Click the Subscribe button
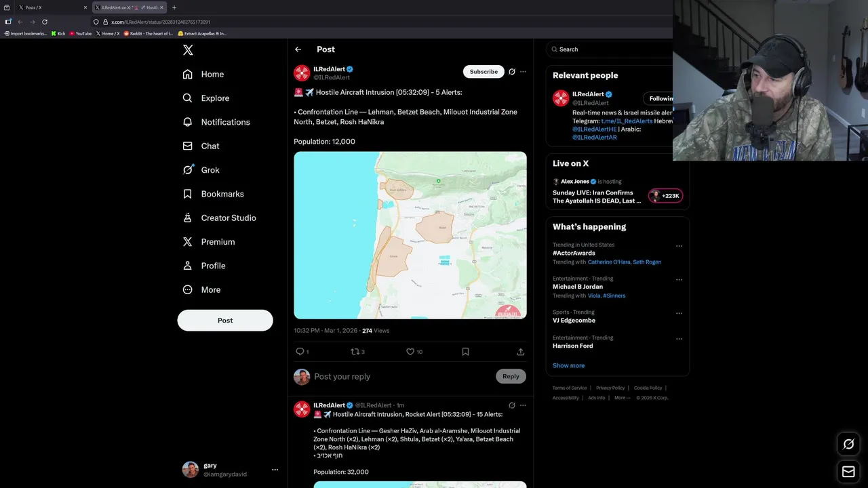868x488 pixels. (x=484, y=72)
